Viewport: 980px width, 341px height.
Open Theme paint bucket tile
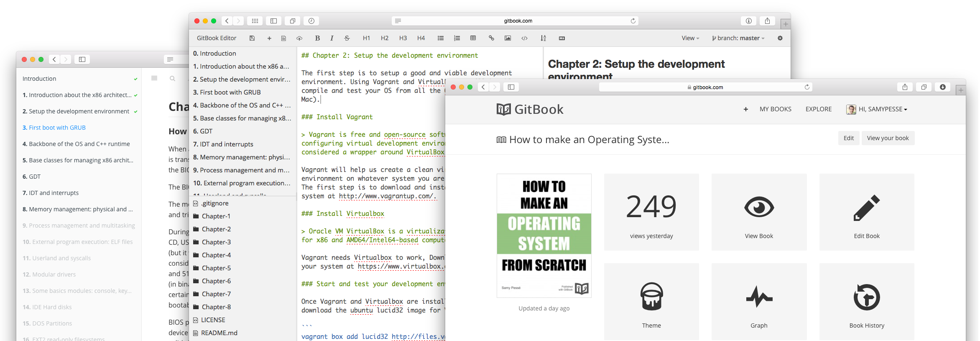651,302
